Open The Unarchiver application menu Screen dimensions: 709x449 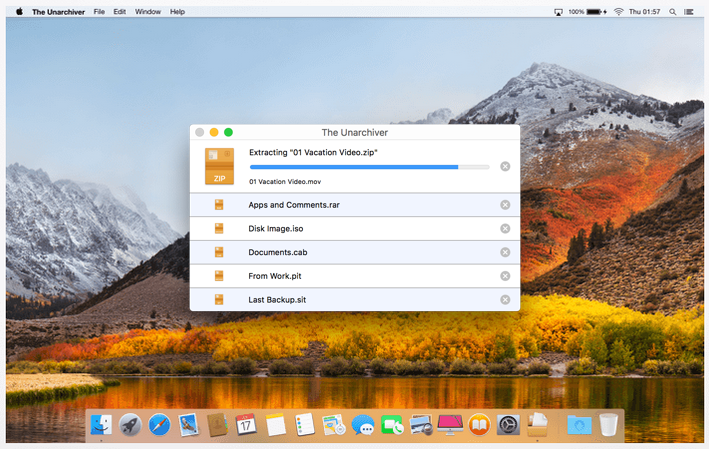[x=58, y=12]
